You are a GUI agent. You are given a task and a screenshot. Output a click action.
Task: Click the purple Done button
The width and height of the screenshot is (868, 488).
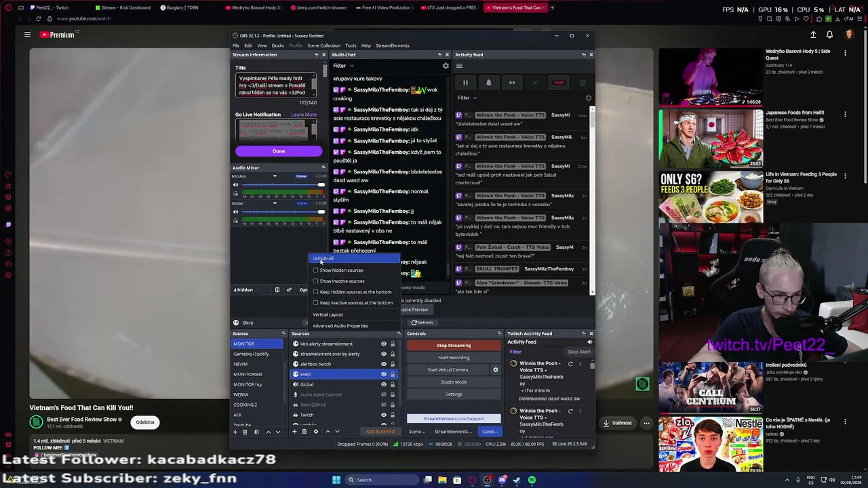[279, 151]
